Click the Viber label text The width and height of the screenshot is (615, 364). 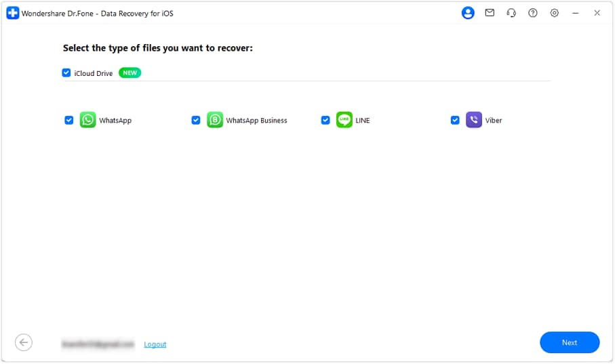click(494, 121)
